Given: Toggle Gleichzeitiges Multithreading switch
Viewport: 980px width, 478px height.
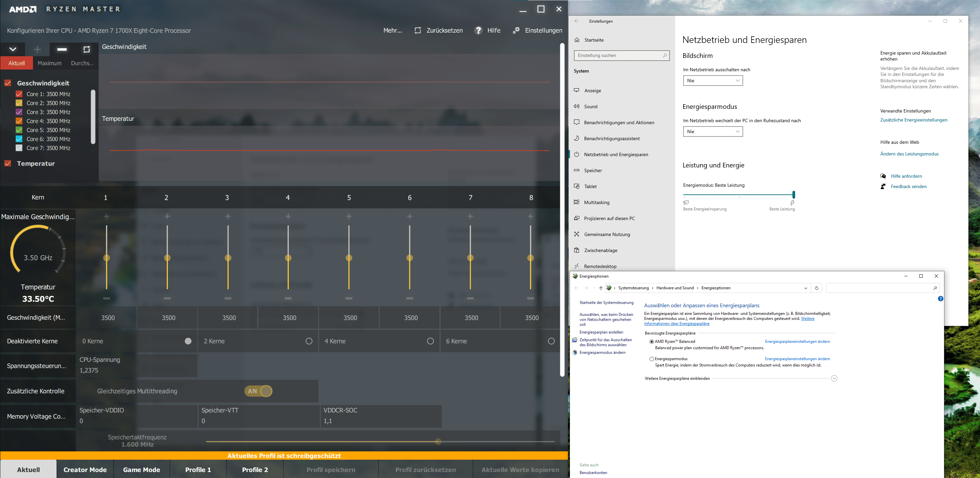Looking at the screenshot, I should [259, 391].
